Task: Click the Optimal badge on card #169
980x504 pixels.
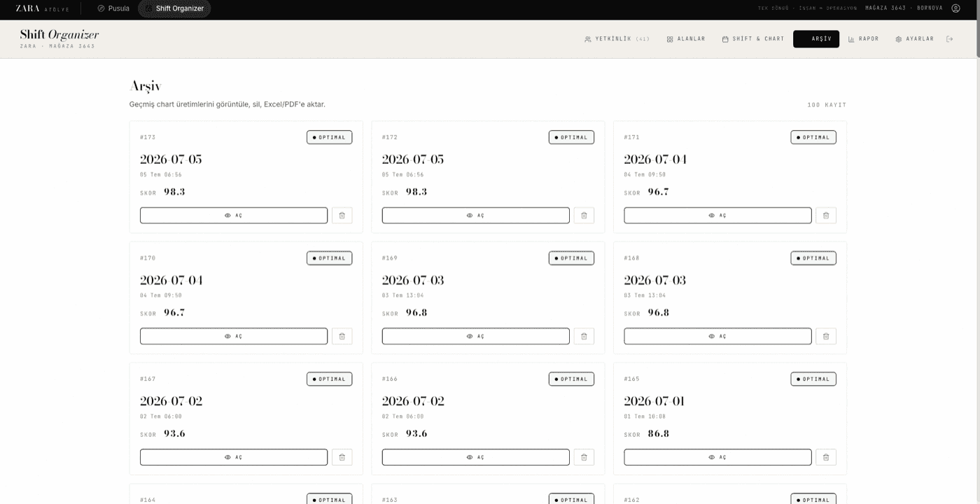Action: tap(572, 258)
